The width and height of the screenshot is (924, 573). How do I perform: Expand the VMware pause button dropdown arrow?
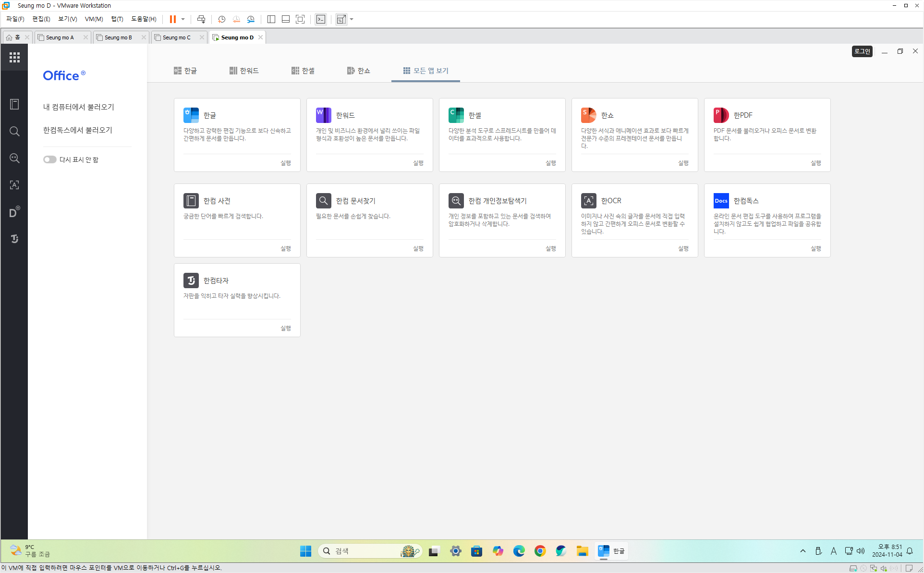pos(183,19)
